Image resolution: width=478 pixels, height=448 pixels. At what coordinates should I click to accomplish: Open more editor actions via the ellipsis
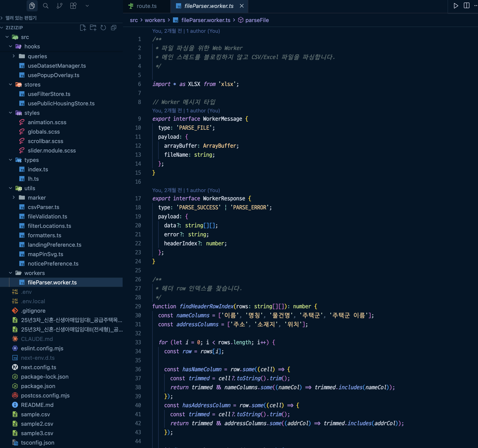coord(475,6)
